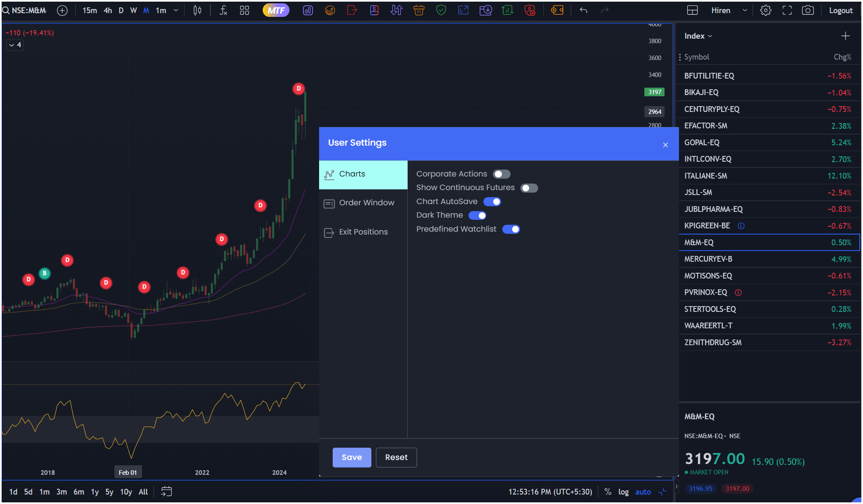This screenshot has width=863, height=504.
Task: Open the candlestick chart style selector
Action: click(x=197, y=10)
